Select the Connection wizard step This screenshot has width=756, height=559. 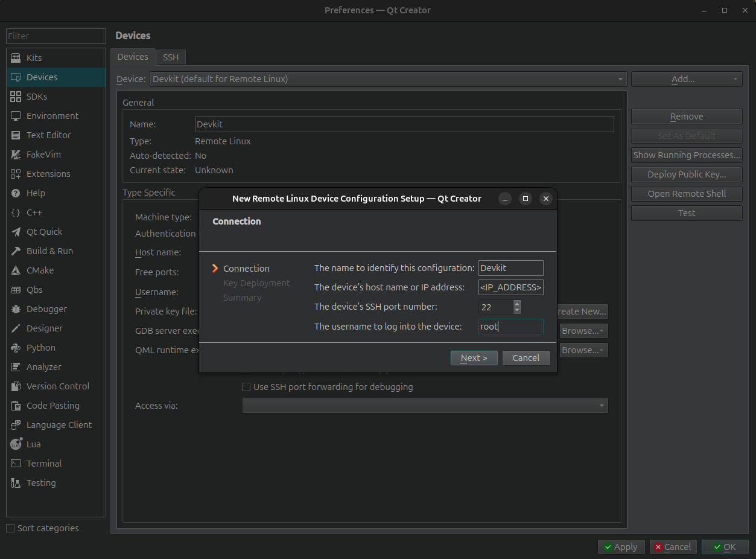click(x=246, y=269)
